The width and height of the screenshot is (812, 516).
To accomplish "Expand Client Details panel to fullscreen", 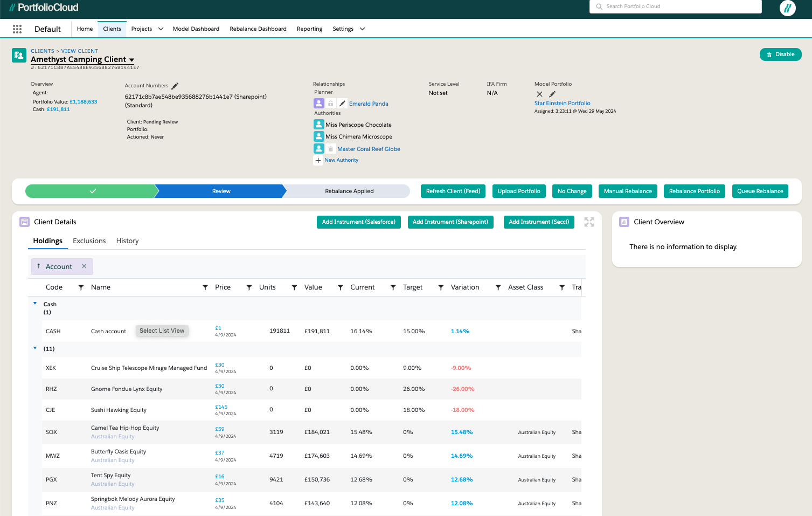I will coord(589,222).
